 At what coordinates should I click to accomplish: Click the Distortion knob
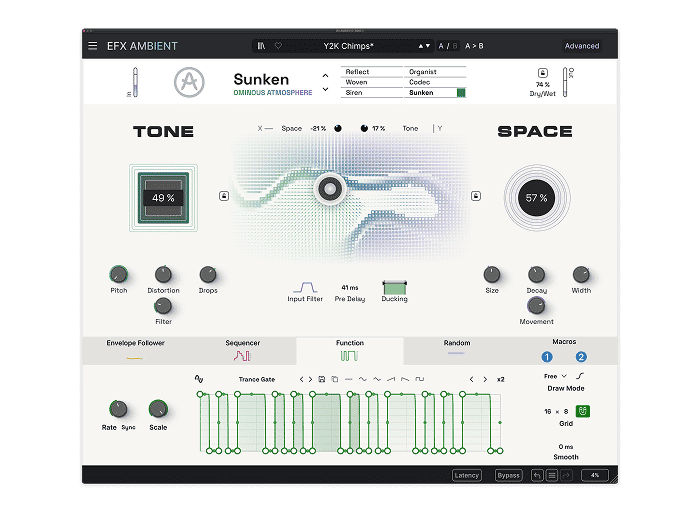click(163, 275)
